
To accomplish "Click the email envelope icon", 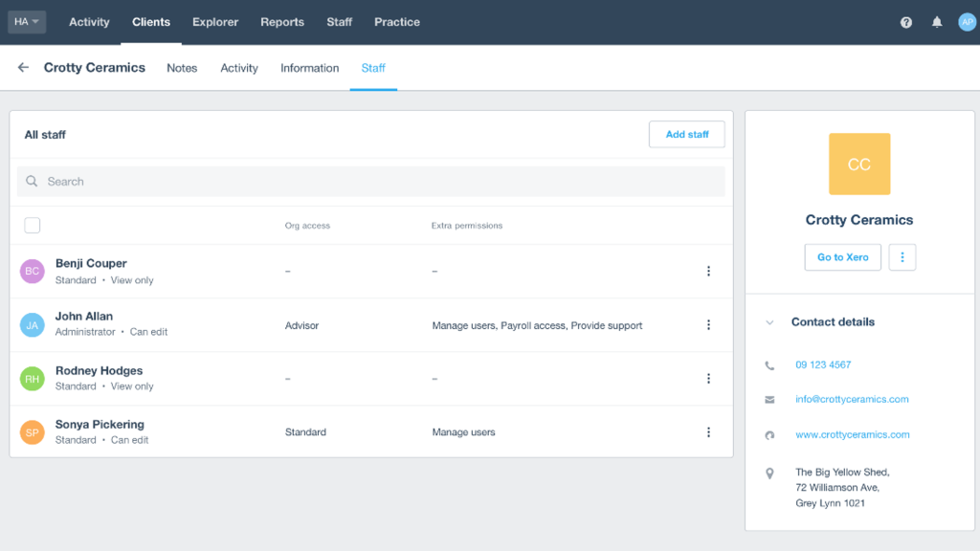I will click(769, 400).
